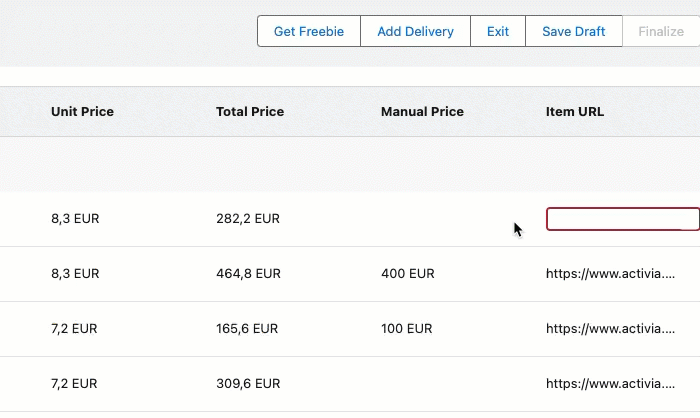Click the Finalize button

(661, 31)
